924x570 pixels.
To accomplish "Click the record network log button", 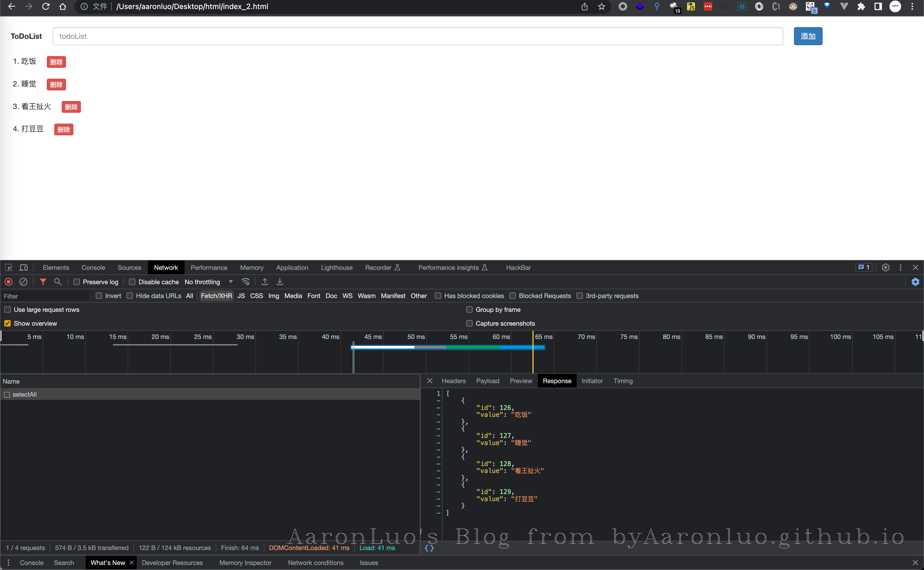I will (x=9, y=282).
